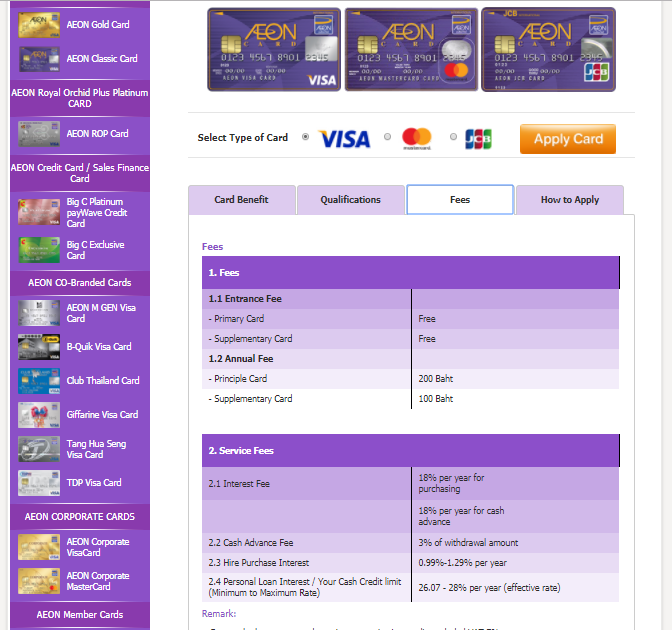This screenshot has width=672, height=630.
Task: Open the AEON ROP Card thumbnail
Action: point(39,134)
